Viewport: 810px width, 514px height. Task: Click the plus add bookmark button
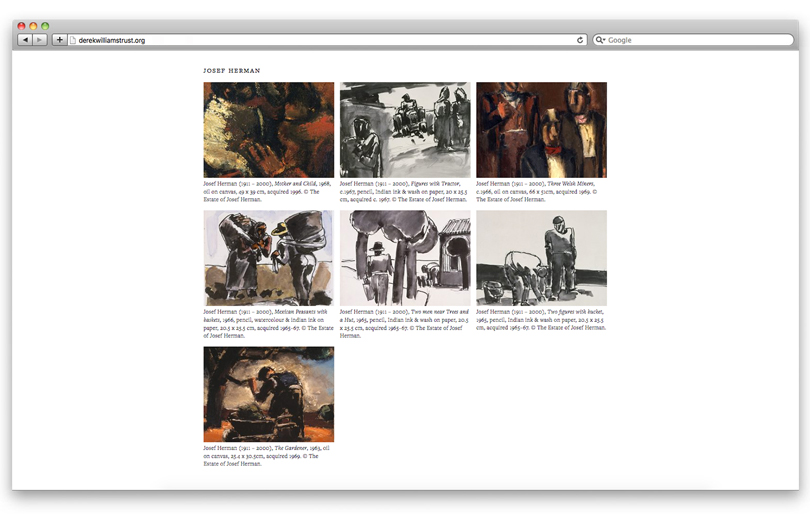click(x=59, y=40)
